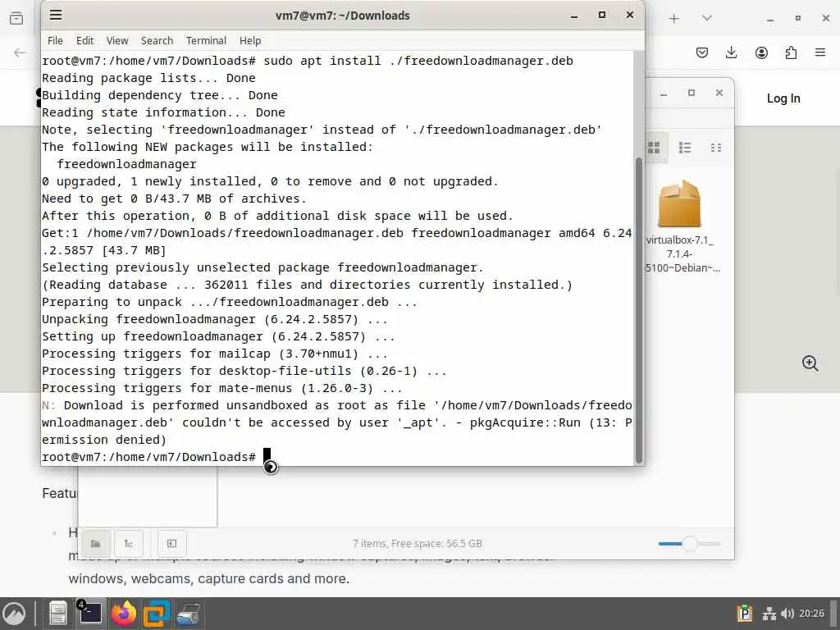840x630 pixels.
Task: Click '7 items, Free space: 56.5 GB' status
Action: click(417, 544)
